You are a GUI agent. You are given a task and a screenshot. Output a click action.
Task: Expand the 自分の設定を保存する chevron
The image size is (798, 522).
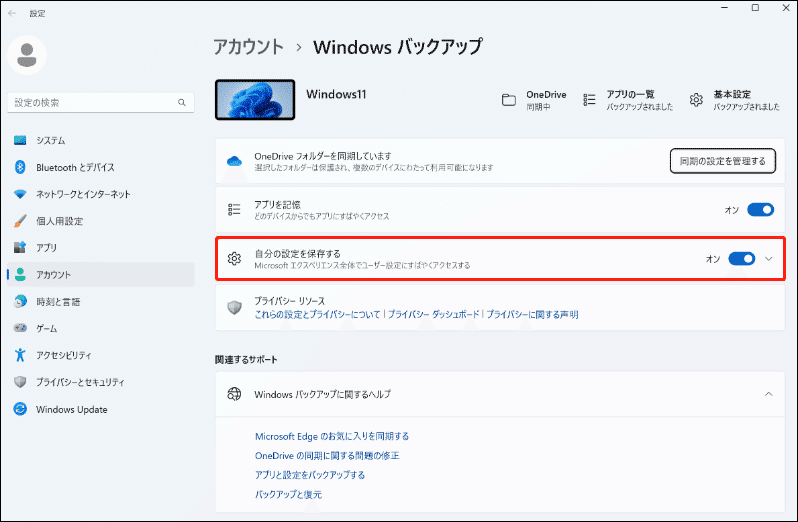click(x=768, y=258)
